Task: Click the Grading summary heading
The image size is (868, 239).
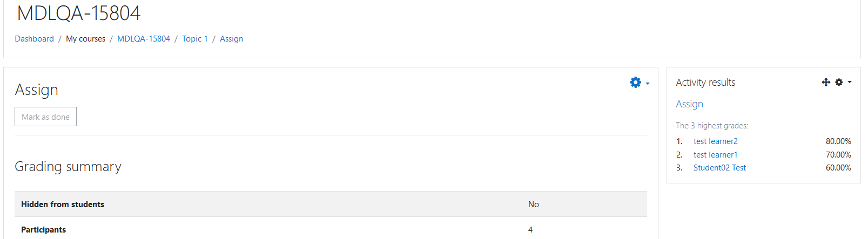Action: point(68,167)
